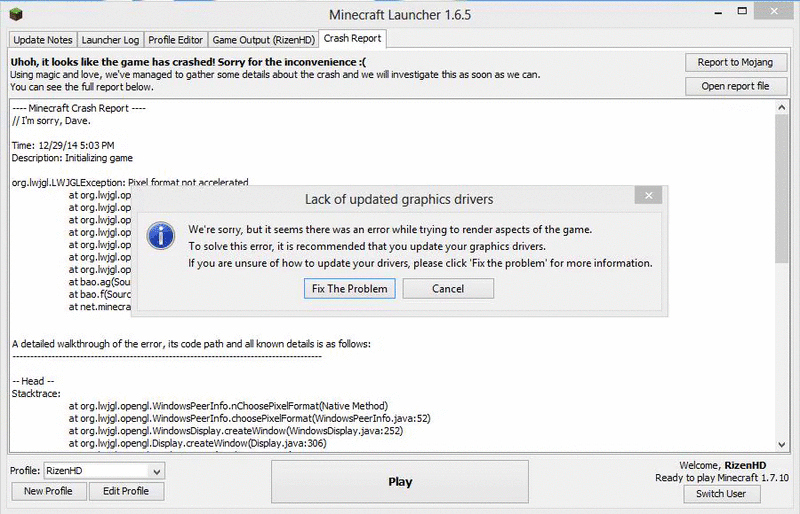Open the Update Notes tab

tap(43, 40)
